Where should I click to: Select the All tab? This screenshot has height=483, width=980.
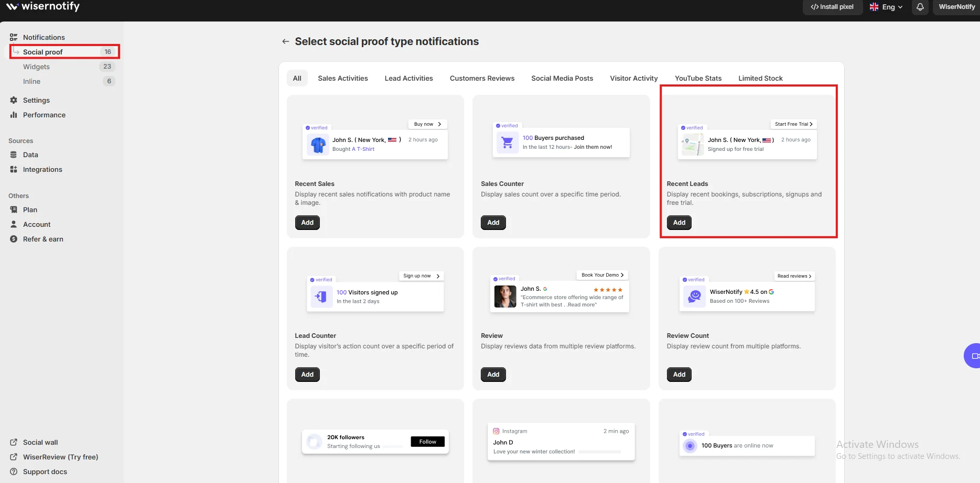[297, 78]
